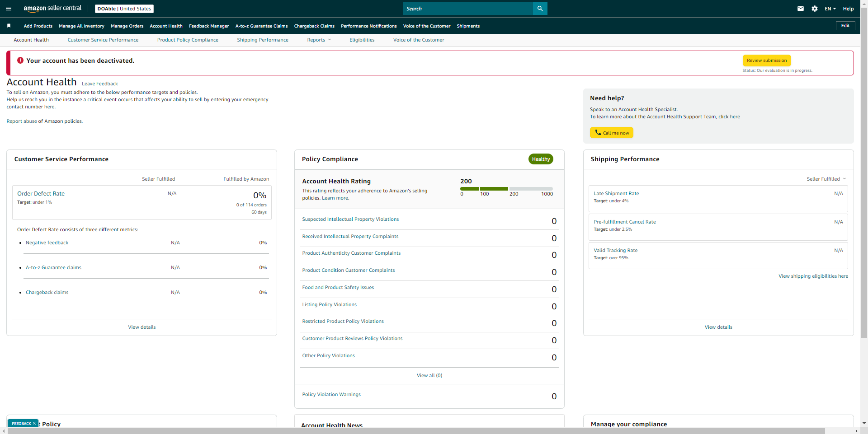This screenshot has height=434, width=868.
Task: Open Customer Product Reviews Policy Violations
Action: click(x=352, y=338)
